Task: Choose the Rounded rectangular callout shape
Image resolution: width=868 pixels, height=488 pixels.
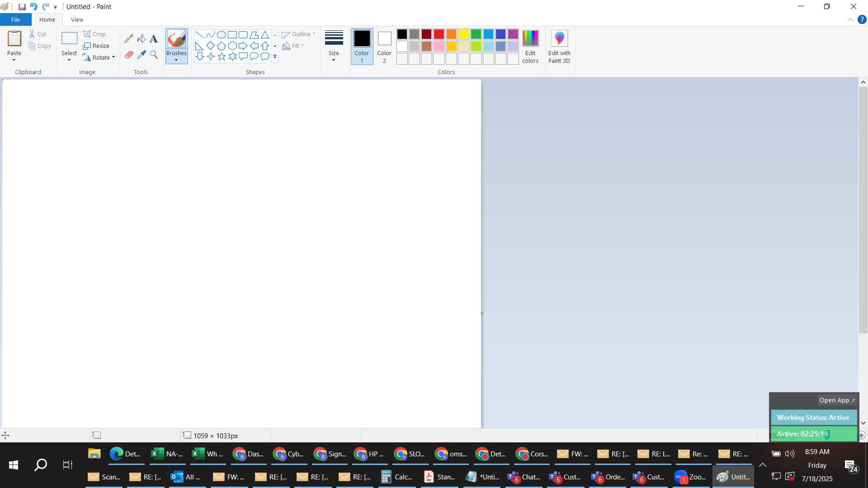Action: (243, 56)
